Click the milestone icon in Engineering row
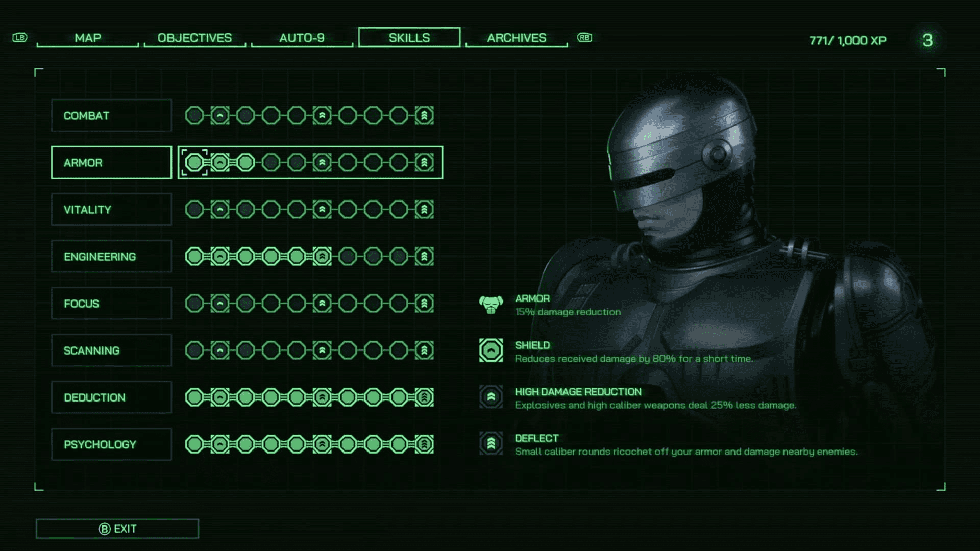This screenshot has width=980, height=551. click(x=323, y=256)
